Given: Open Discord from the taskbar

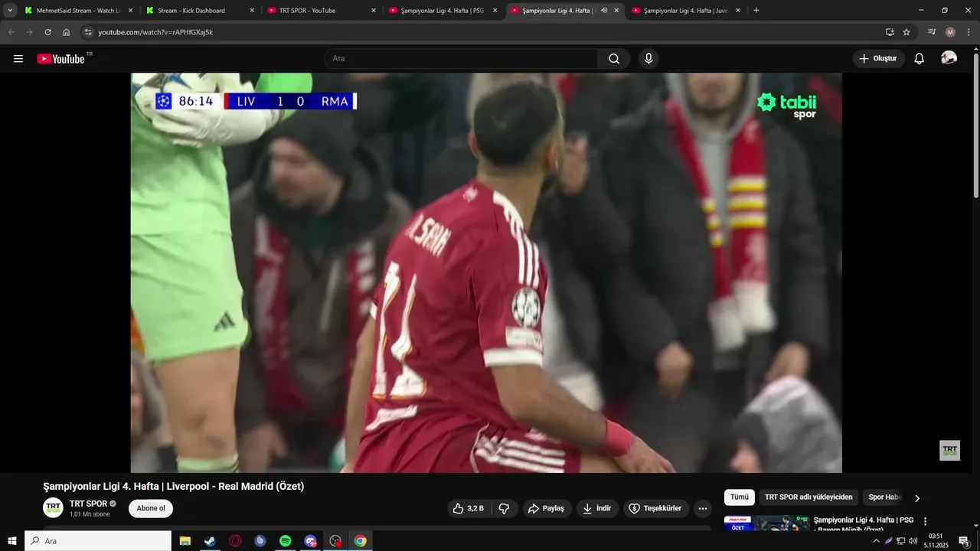Looking at the screenshot, I should pos(310,541).
